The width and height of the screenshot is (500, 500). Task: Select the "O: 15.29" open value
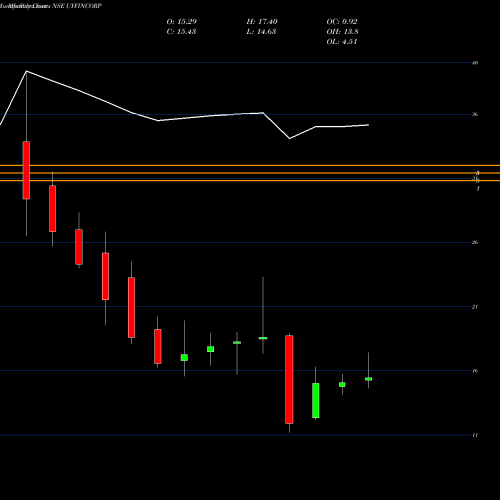coord(182,22)
